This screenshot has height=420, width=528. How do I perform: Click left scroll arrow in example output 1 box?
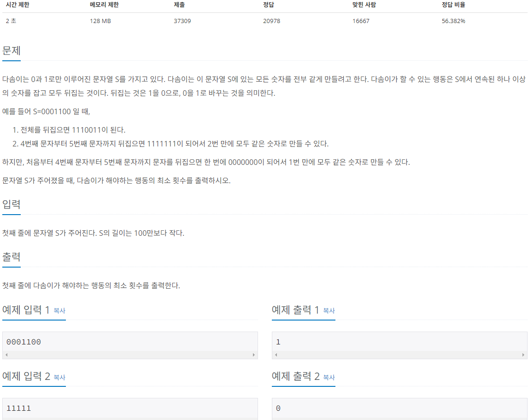(x=276, y=355)
